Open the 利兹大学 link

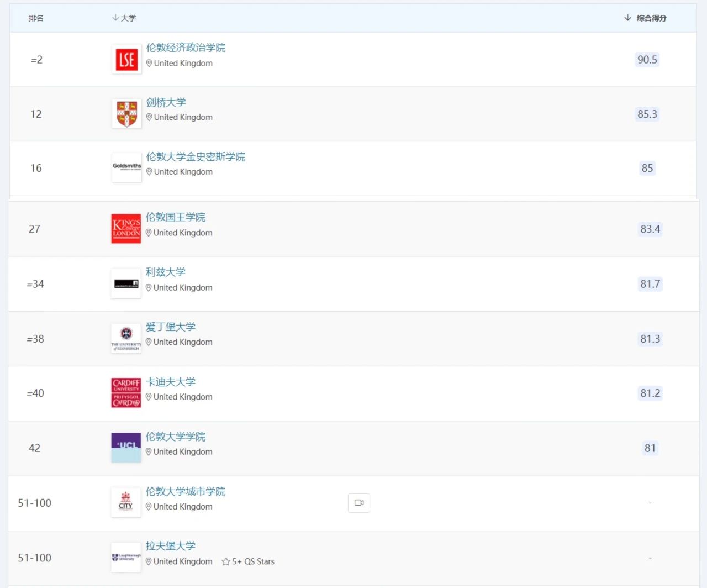click(165, 272)
